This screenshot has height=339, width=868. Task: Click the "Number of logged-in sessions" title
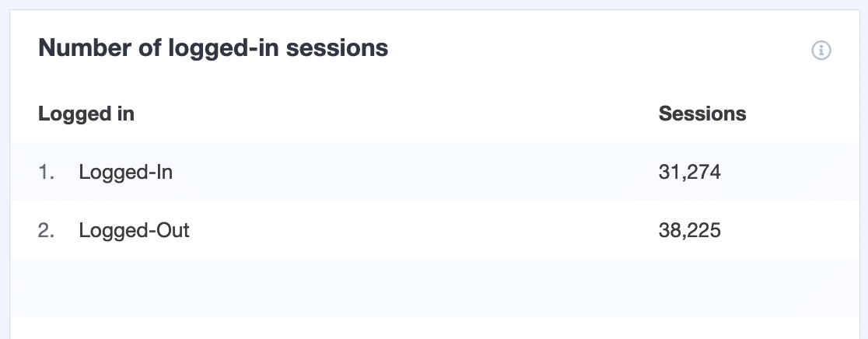(213, 48)
